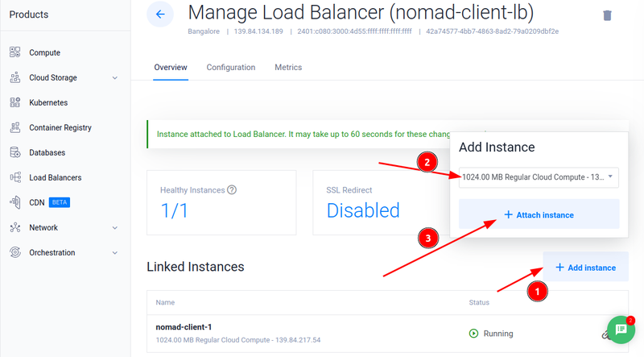Viewport: 644px width, 357px height.
Task: Click the IP address 139.84.134.189
Action: (x=258, y=31)
